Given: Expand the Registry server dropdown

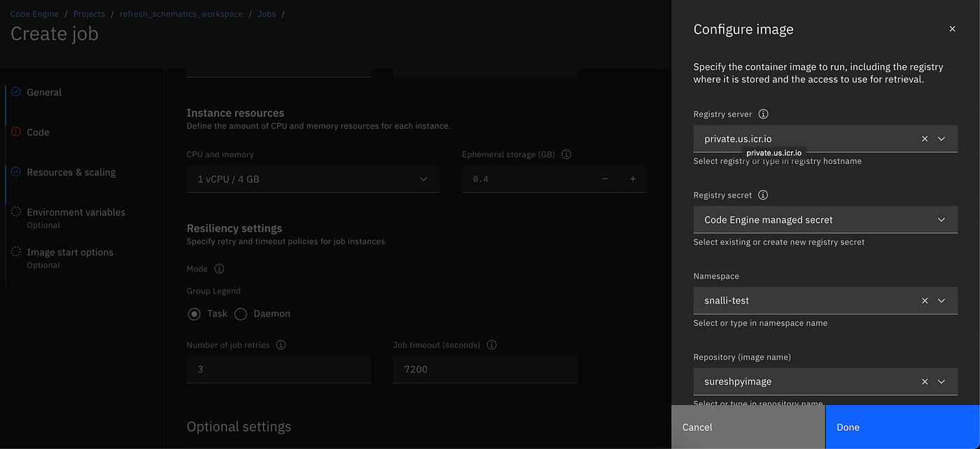Looking at the screenshot, I should [x=941, y=139].
